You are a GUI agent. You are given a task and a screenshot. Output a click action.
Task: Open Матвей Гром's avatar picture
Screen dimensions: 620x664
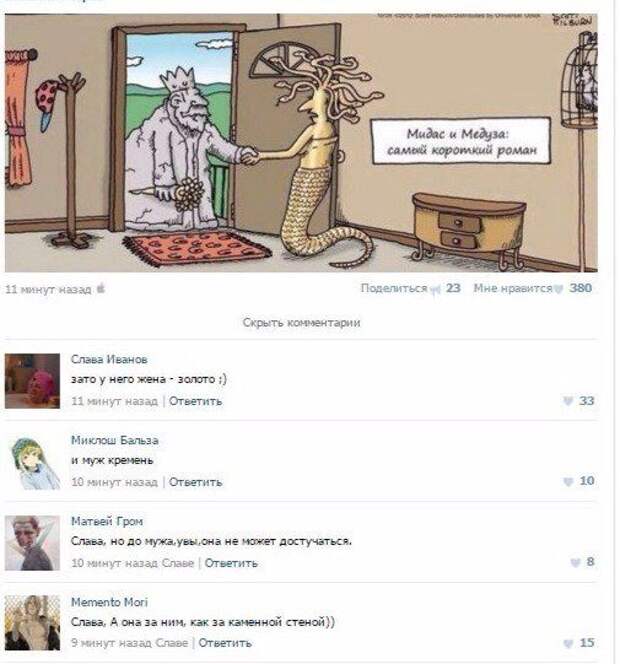coord(32,543)
